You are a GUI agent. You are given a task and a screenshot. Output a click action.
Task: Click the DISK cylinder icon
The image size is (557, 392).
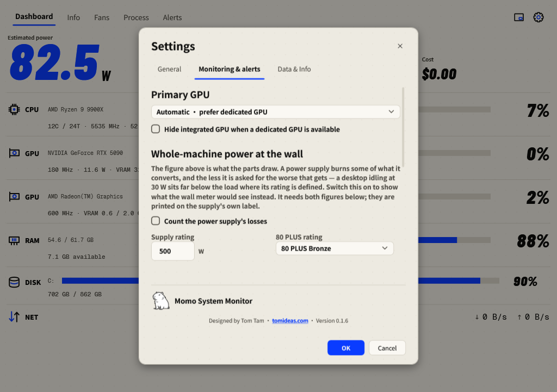pos(14,282)
